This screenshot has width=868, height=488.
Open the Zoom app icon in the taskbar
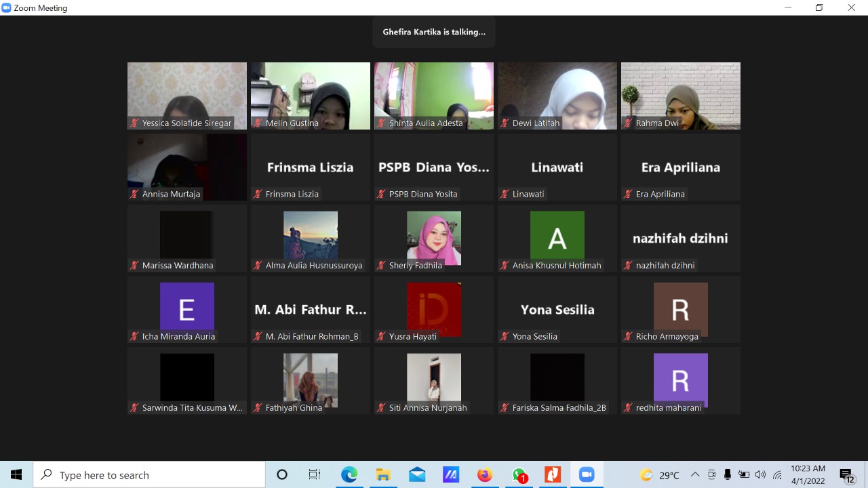(587, 475)
